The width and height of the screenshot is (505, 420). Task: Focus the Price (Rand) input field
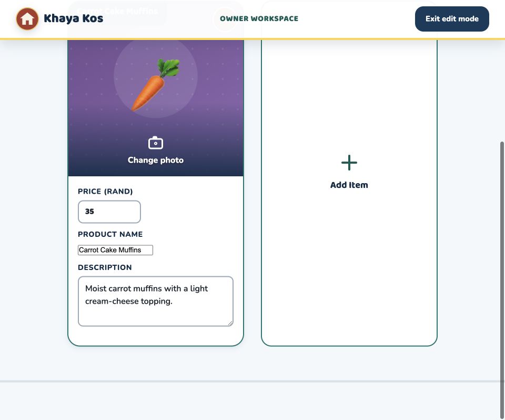(x=109, y=212)
